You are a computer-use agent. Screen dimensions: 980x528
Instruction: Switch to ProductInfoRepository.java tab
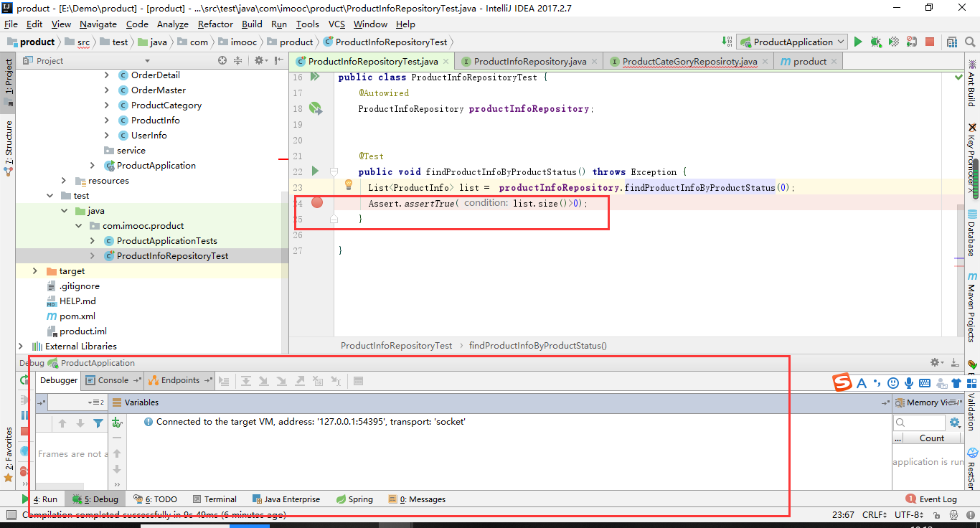point(530,61)
